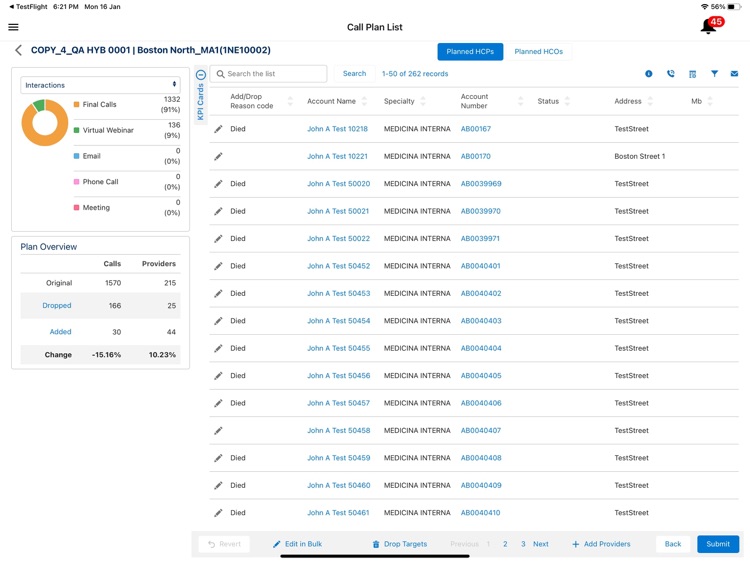The image size is (750, 562).
Task: Return to TestFlight via status bar
Action: (x=28, y=7)
